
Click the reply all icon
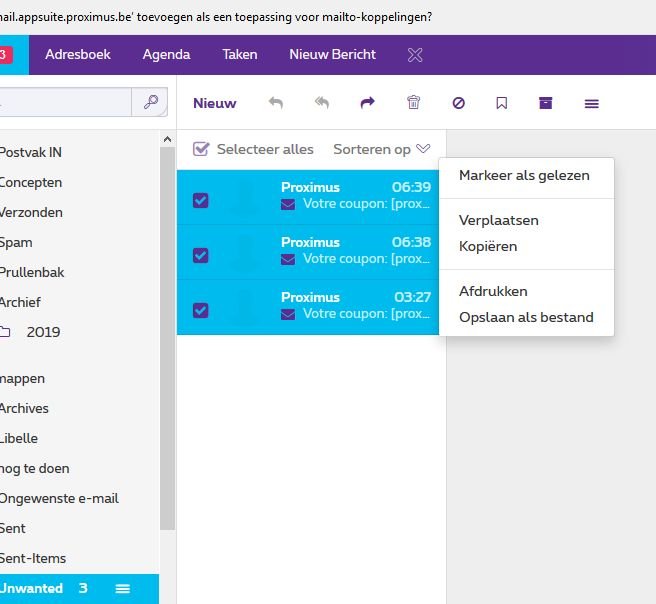tap(321, 103)
